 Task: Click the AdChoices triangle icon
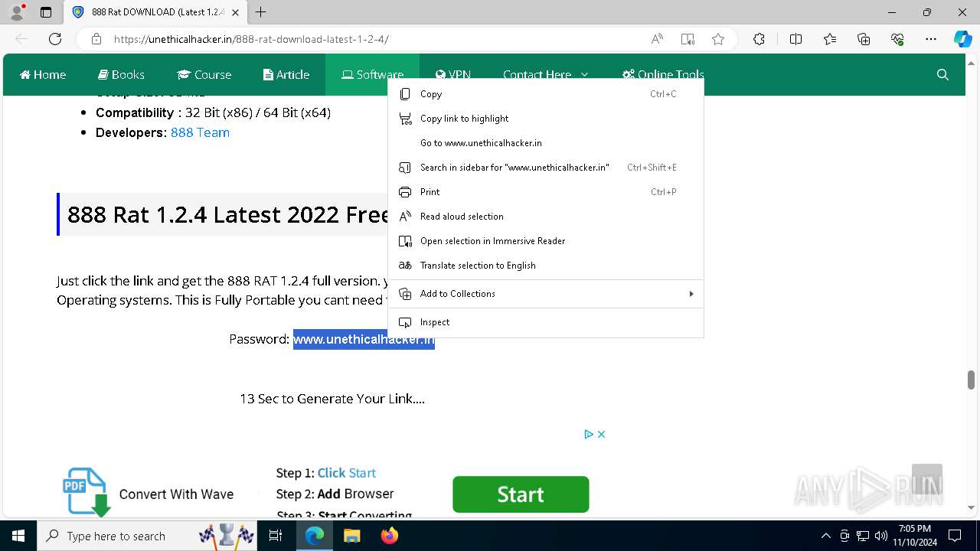[589, 434]
